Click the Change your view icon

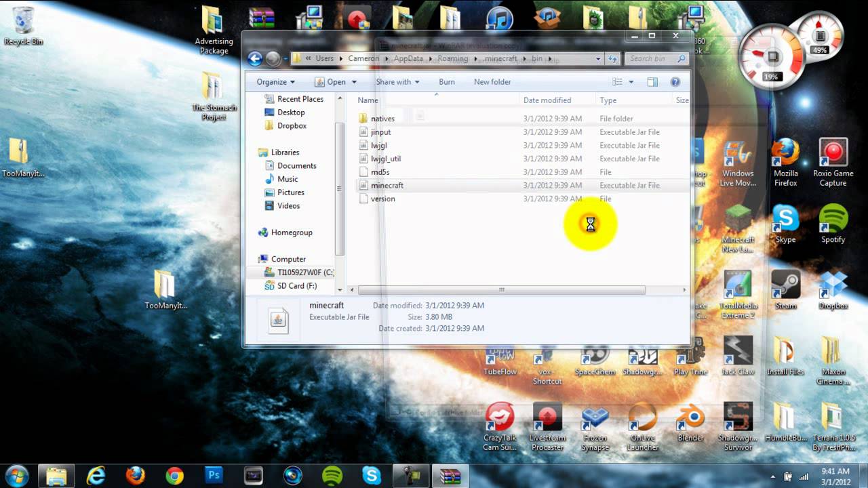tap(617, 82)
